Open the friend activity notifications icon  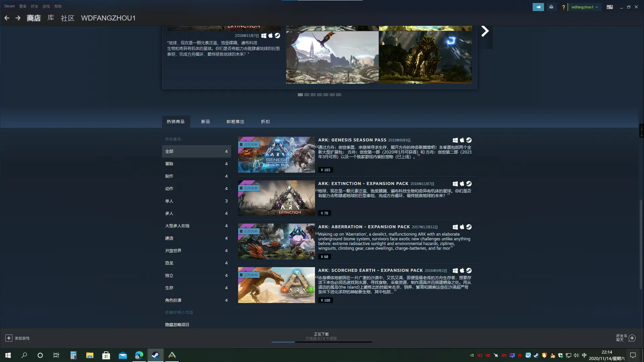click(551, 7)
